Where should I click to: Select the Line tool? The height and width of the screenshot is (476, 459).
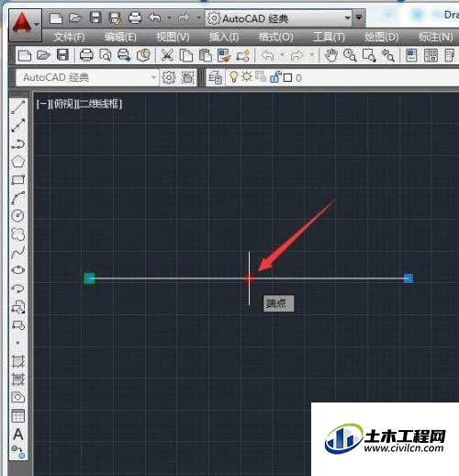[18, 107]
